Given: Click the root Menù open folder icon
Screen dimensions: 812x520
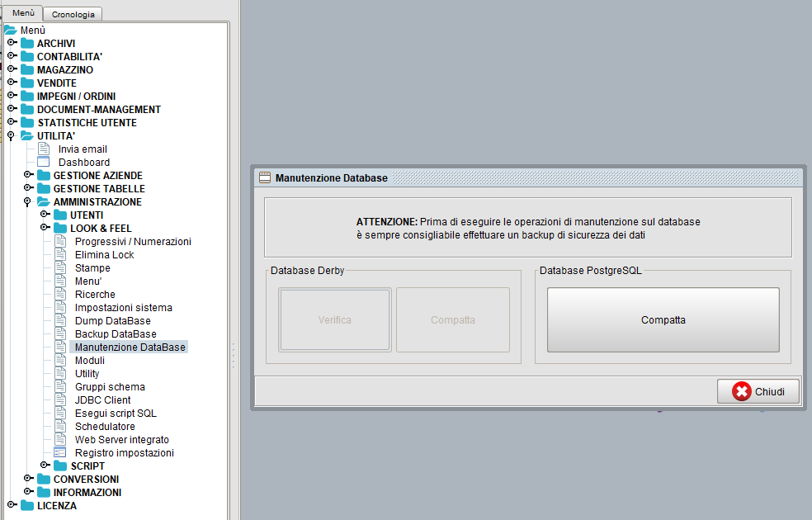Looking at the screenshot, I should point(11,30).
